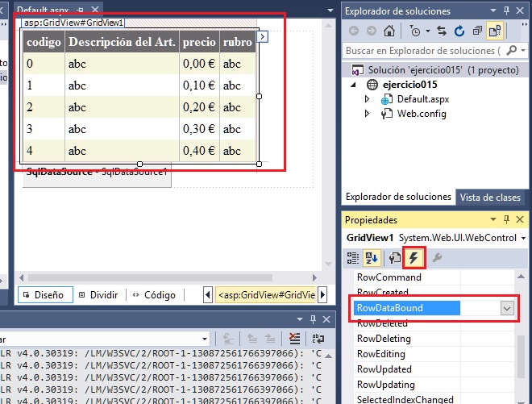Click the Back arrow in Solution Explorer toolbar

[x=354, y=31]
